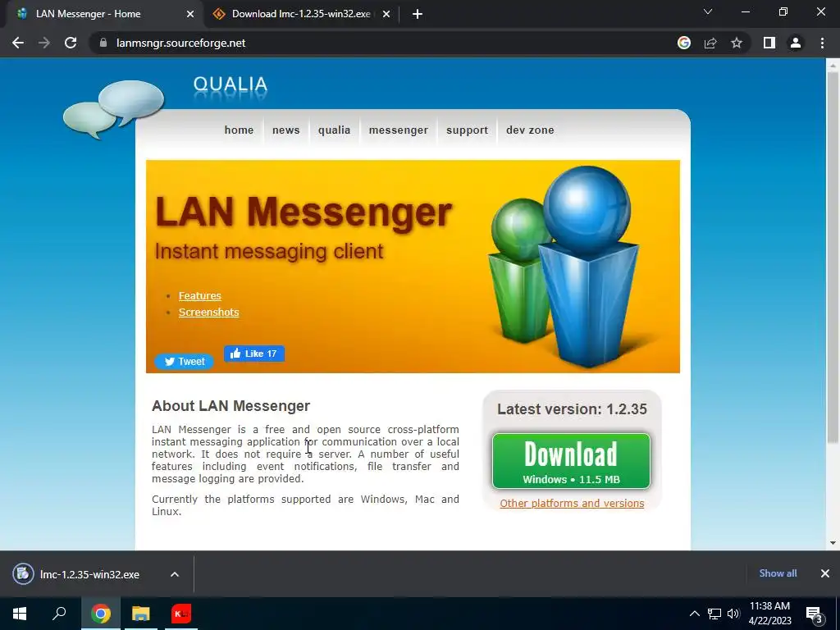The width and height of the screenshot is (840, 630).
Task: Switch to Download lmc-1.2.35-win32.exe tab
Action: point(301,14)
